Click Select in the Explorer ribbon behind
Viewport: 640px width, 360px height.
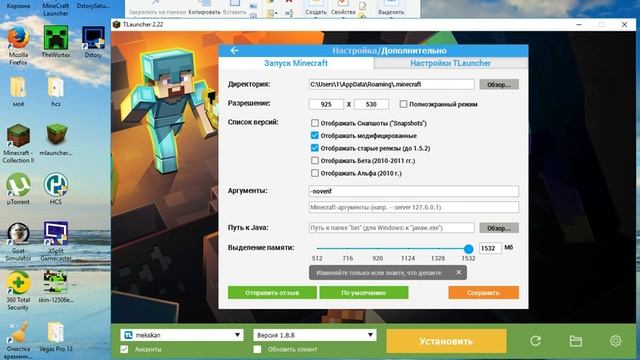click(x=391, y=8)
